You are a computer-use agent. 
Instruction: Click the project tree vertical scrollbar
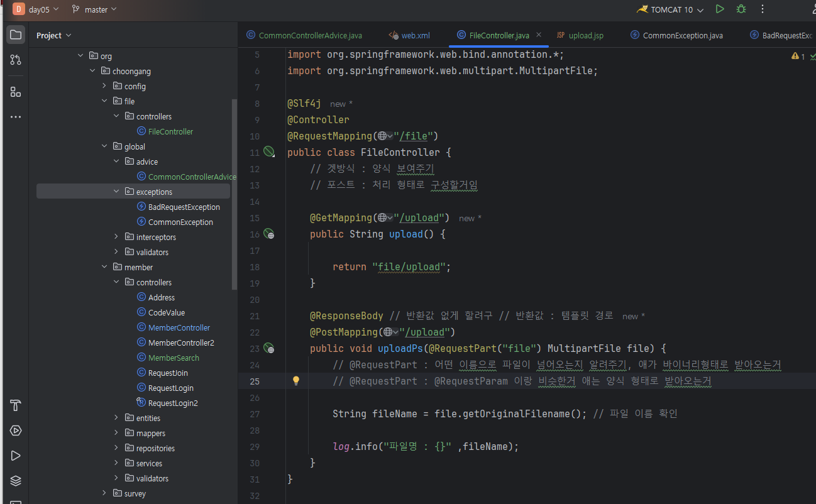234,195
